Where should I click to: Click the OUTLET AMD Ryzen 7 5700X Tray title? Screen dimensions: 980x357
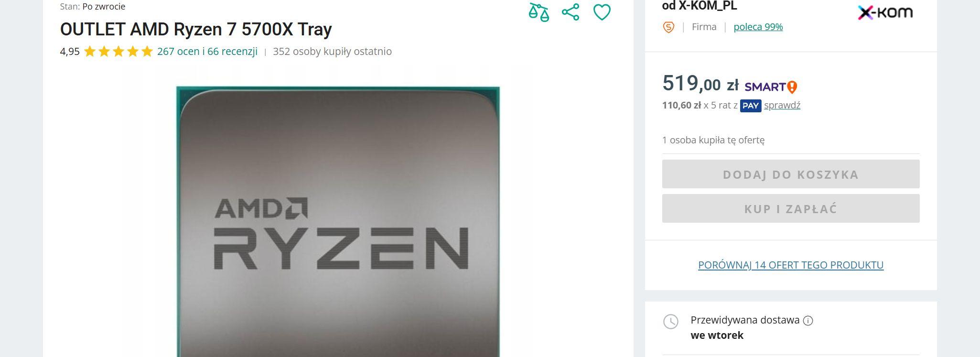click(196, 29)
